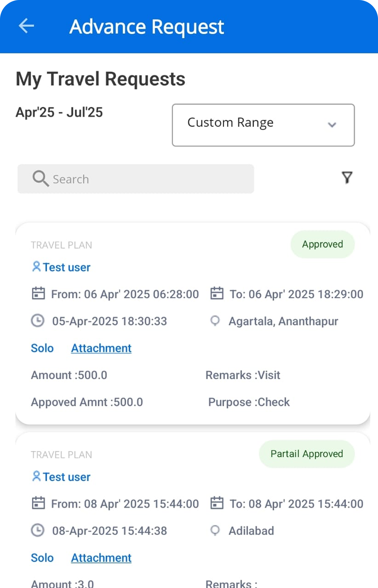The width and height of the screenshot is (378, 588).
Task: Click the search magnifier icon
Action: (x=41, y=178)
